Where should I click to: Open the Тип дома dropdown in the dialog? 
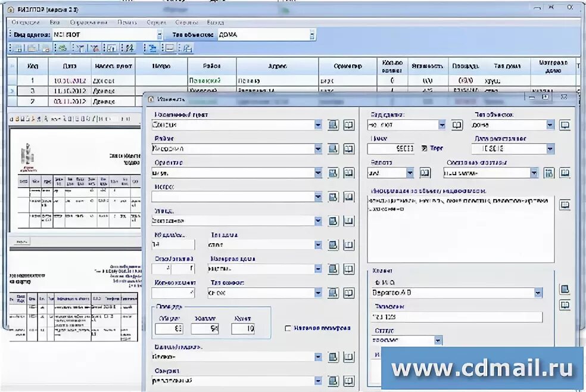tap(317, 245)
